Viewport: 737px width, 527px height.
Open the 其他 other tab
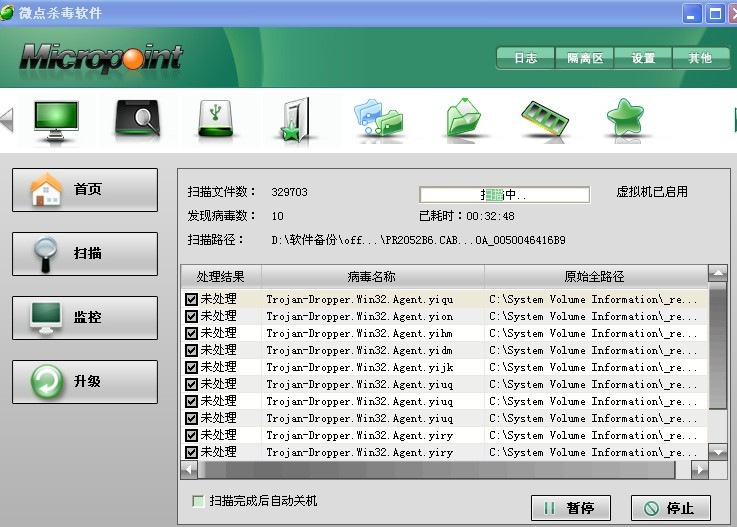coord(700,58)
